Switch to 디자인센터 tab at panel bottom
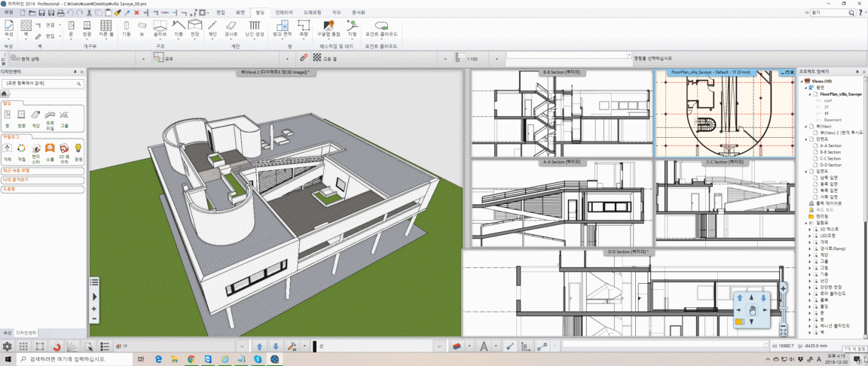 point(26,333)
